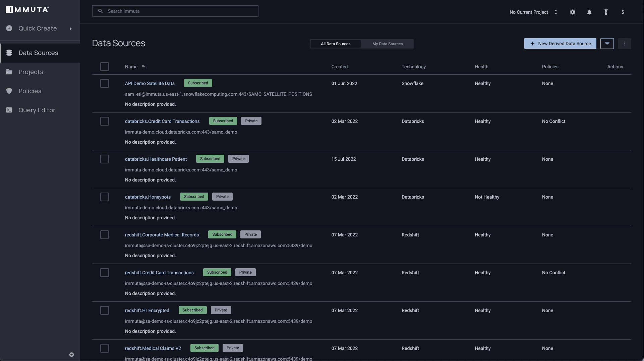Click the Health column header
This screenshot has height=361, width=644.
pyautogui.click(x=481, y=67)
